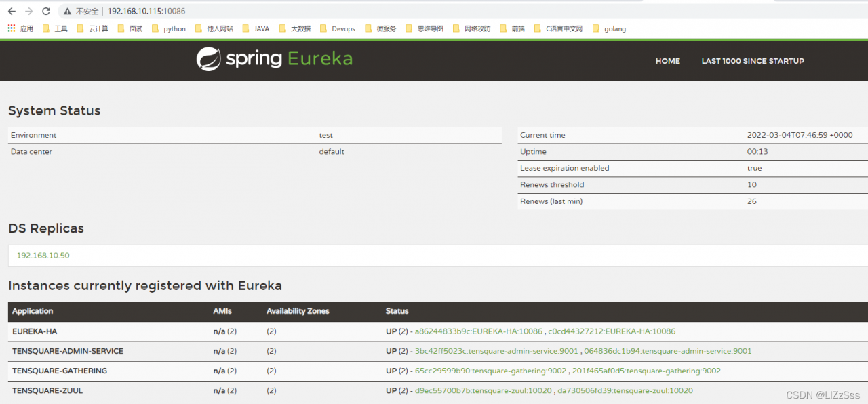Open the C语言中文网 bookmark folder

(x=558, y=28)
